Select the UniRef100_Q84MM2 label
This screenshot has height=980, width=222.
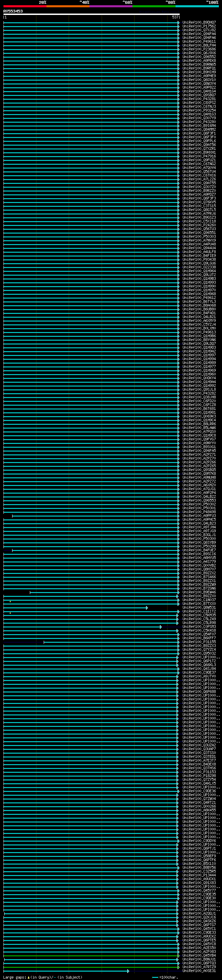[199, 129]
